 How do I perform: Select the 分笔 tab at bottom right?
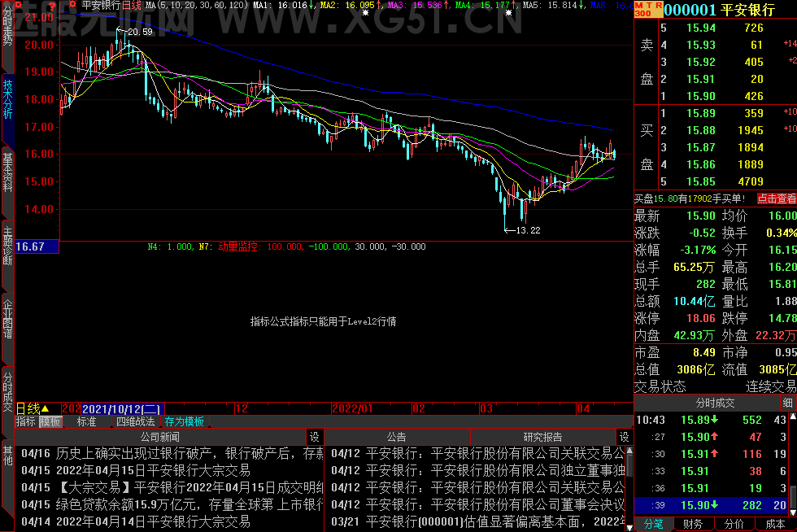pyautogui.click(x=654, y=525)
